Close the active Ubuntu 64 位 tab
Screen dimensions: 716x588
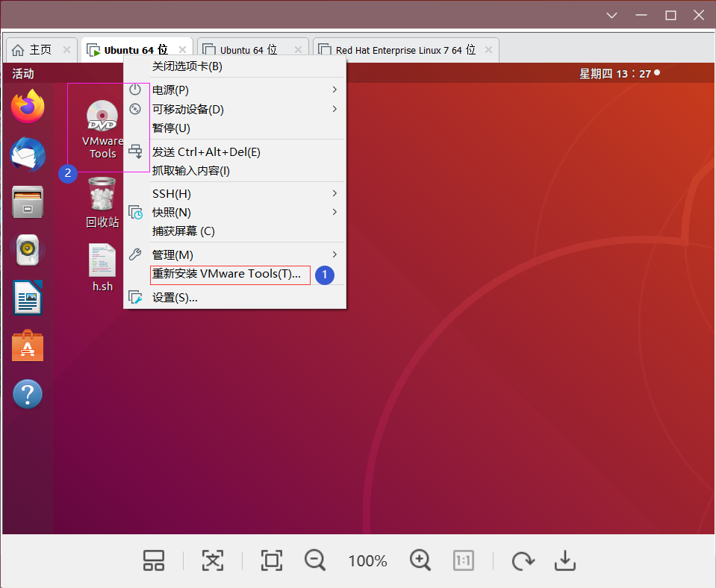pyautogui.click(x=183, y=49)
